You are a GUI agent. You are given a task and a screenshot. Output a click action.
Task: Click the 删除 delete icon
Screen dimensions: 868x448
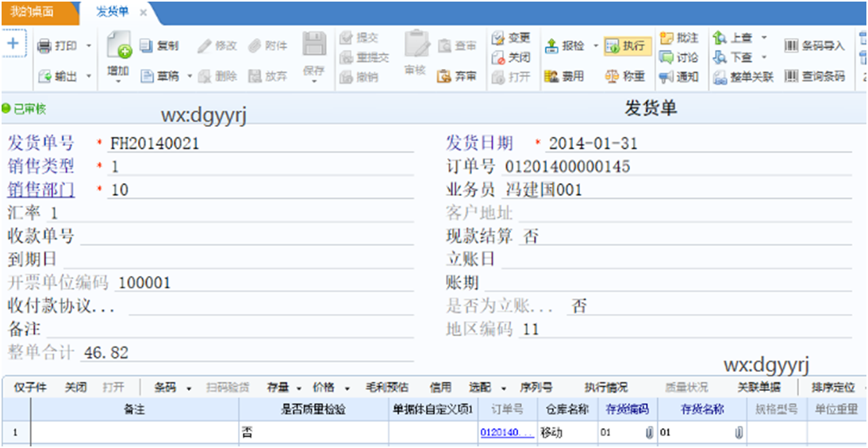click(x=205, y=76)
